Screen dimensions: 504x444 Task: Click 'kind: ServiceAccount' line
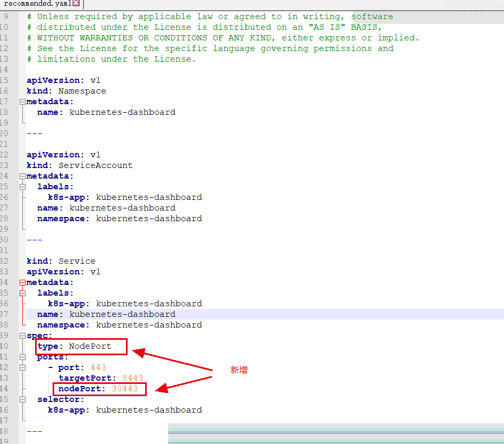click(79, 165)
